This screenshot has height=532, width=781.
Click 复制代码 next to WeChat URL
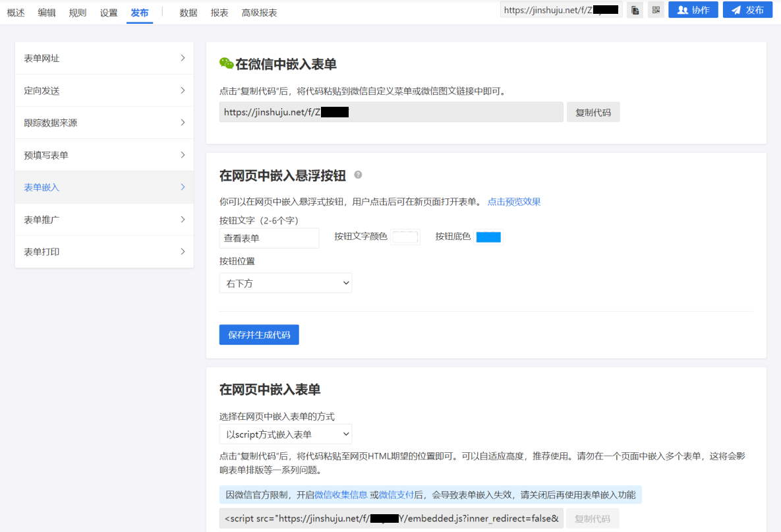(x=593, y=113)
